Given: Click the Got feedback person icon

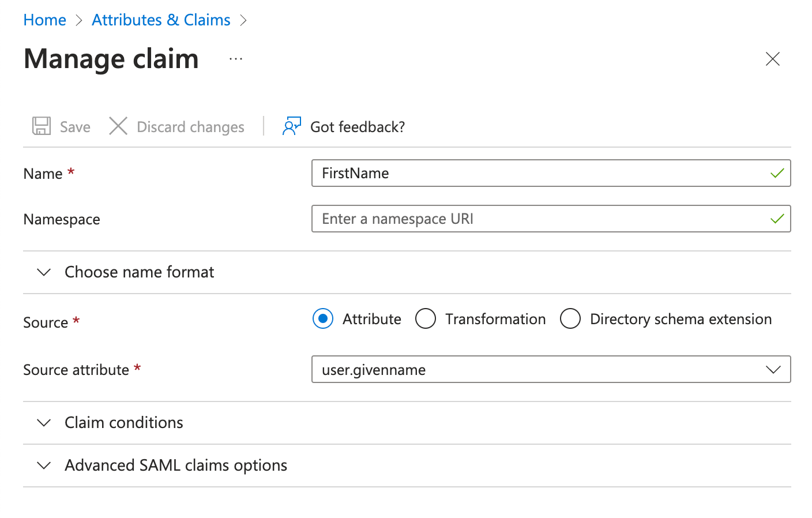Looking at the screenshot, I should pyautogui.click(x=291, y=126).
